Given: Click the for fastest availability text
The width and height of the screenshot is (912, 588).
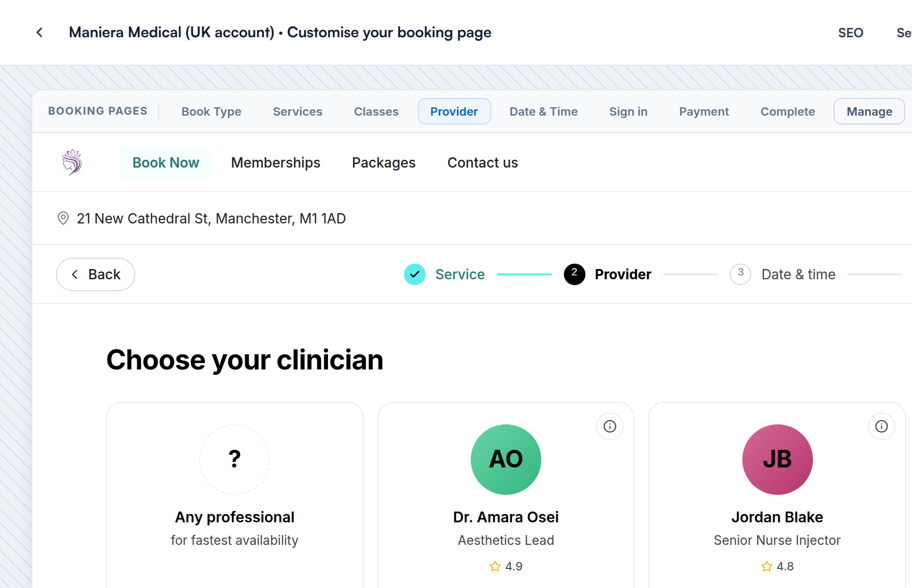Looking at the screenshot, I should [x=234, y=540].
